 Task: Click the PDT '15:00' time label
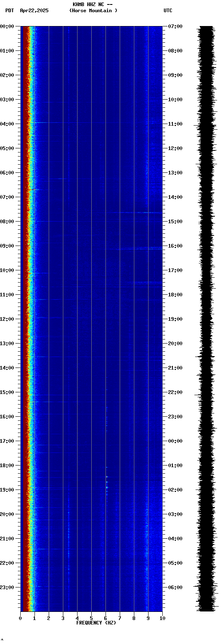[7, 392]
